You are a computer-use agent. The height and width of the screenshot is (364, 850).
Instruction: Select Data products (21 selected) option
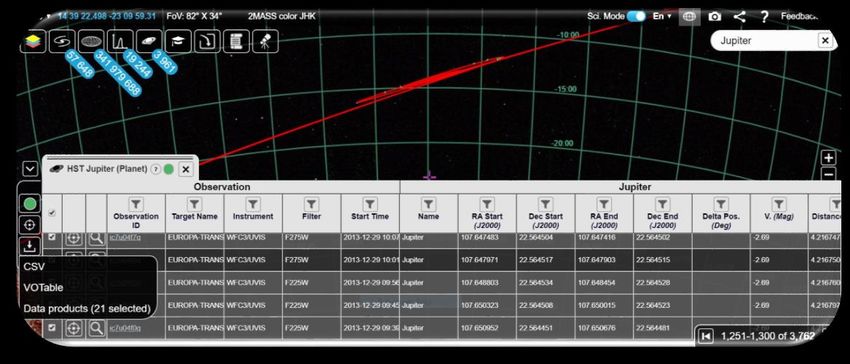87,308
